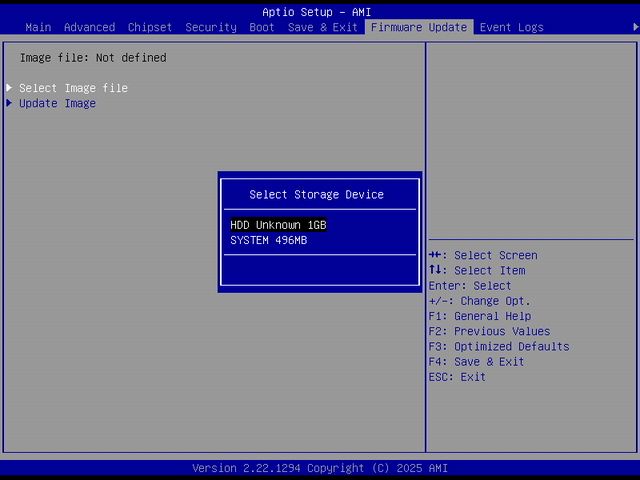Click the 'F1: General Help' line
640x480 pixels.
(x=480, y=316)
